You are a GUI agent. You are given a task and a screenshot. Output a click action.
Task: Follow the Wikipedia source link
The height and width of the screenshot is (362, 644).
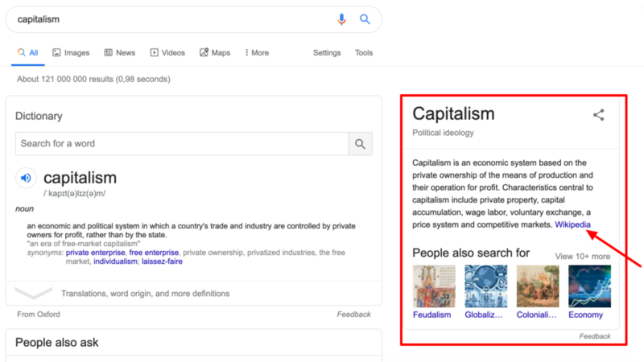click(572, 224)
